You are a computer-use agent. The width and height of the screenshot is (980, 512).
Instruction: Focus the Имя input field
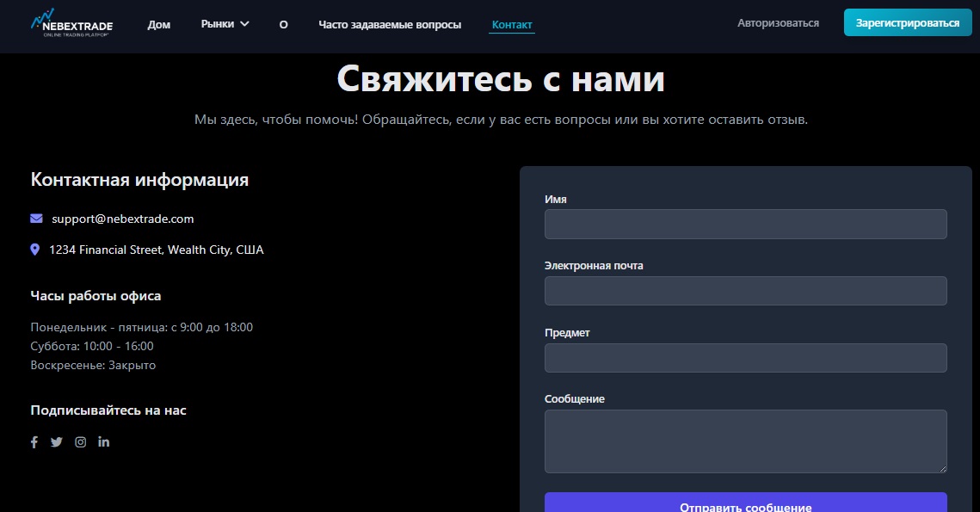[x=746, y=224]
